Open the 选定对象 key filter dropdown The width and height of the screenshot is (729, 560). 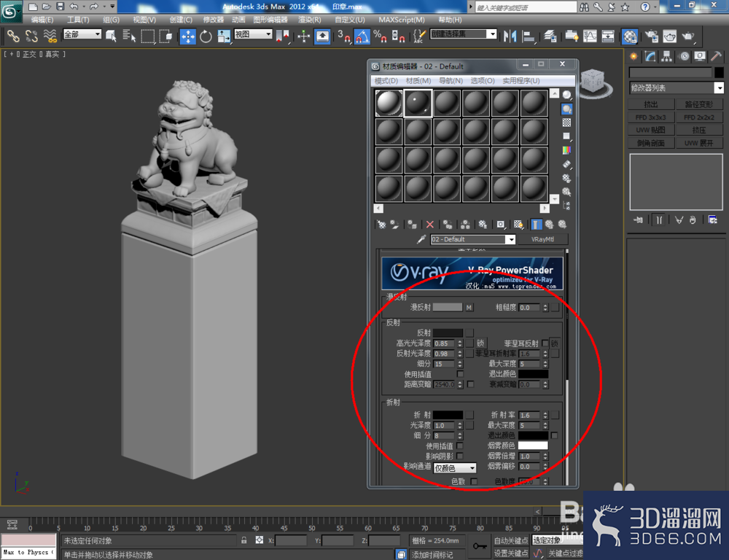558,540
